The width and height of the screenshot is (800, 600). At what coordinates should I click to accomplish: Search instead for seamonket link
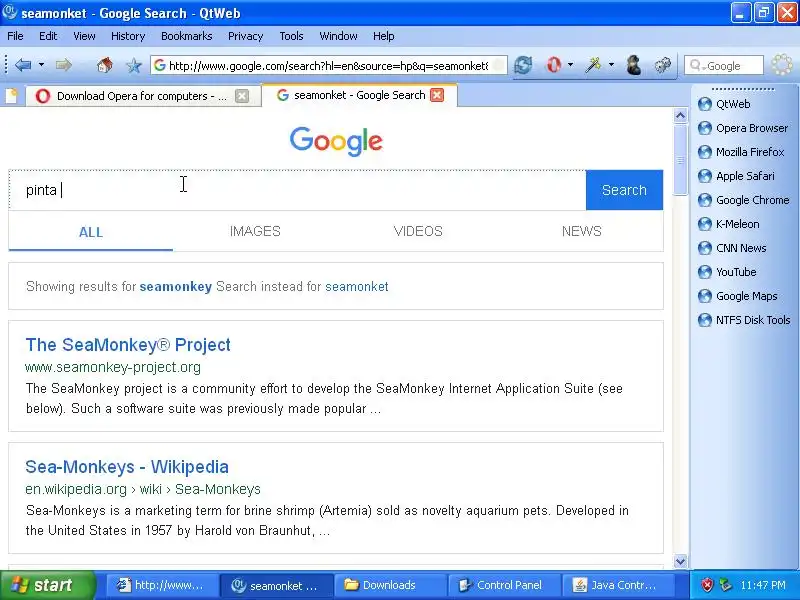(357, 286)
